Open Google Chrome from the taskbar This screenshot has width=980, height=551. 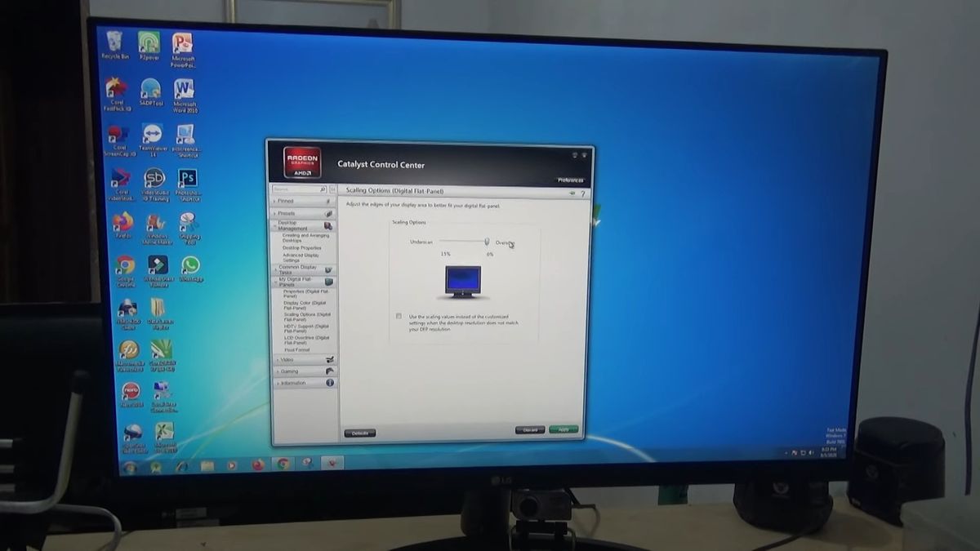coord(283,464)
